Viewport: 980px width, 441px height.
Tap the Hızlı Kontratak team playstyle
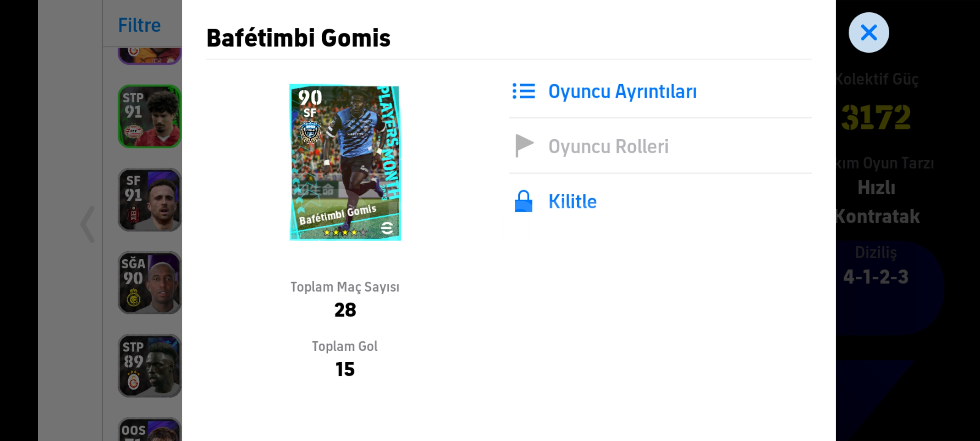pyautogui.click(x=877, y=202)
